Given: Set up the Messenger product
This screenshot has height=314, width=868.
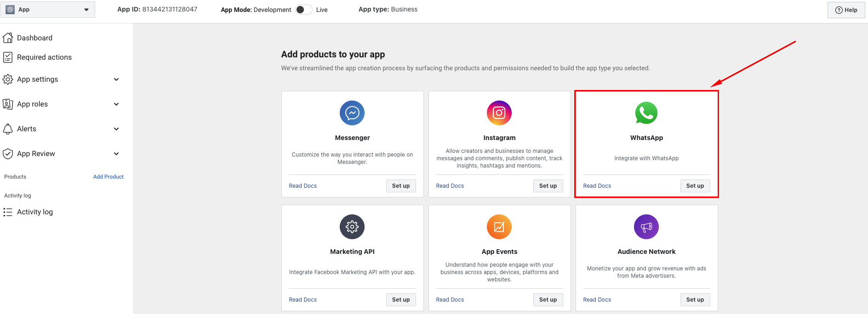Looking at the screenshot, I should tap(401, 186).
